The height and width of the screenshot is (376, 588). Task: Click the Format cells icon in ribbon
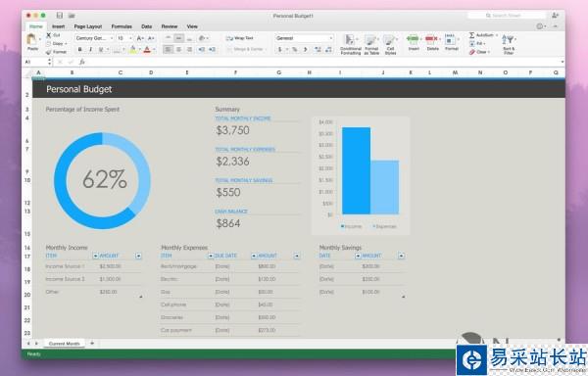(x=450, y=40)
